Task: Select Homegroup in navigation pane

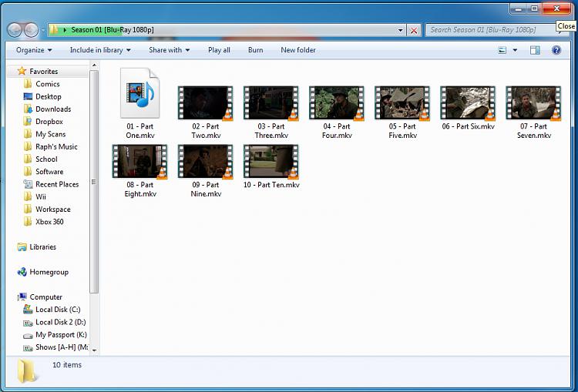Action: point(42,272)
